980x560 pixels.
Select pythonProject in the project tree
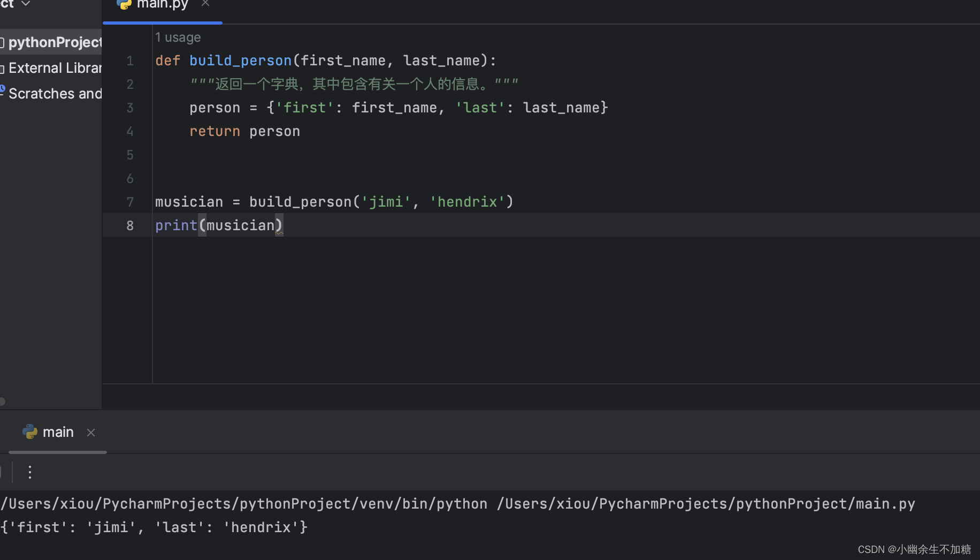[x=51, y=42]
